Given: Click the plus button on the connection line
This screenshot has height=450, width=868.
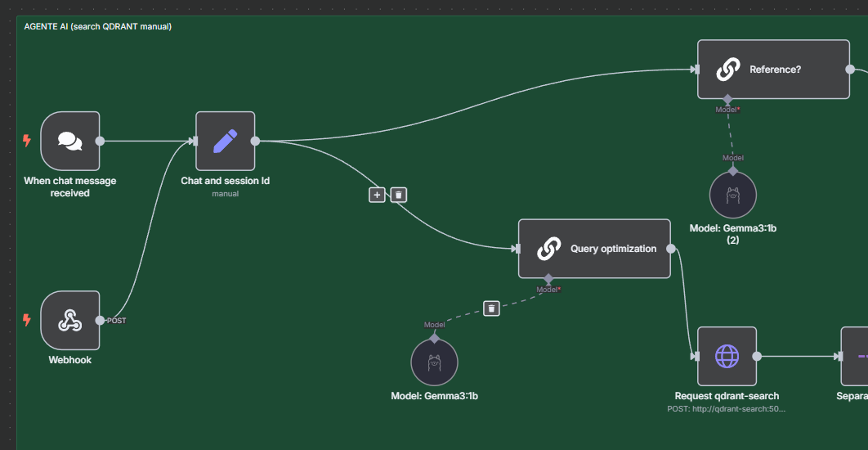Looking at the screenshot, I should point(377,195).
